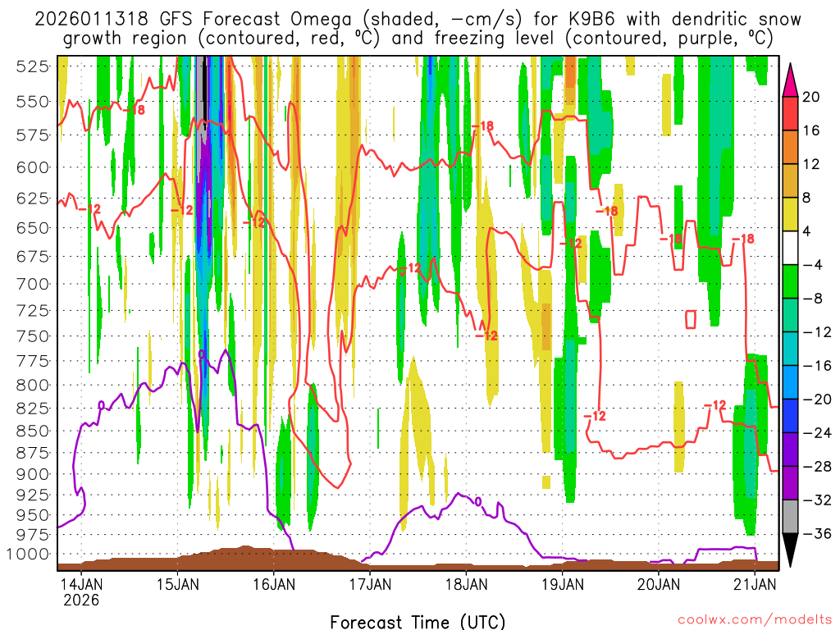
Task: Click the magenta-purple colorbar swatch between -28 and -32
Action: 790,483
